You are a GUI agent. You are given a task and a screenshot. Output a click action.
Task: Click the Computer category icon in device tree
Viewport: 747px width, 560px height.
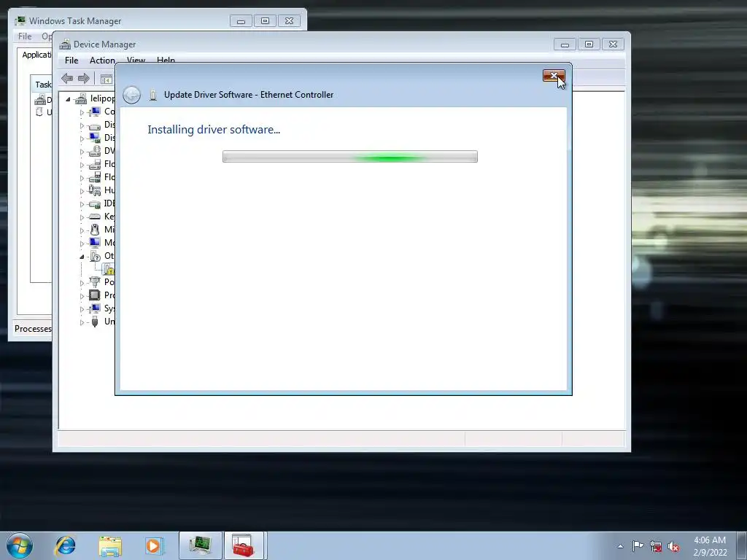[96, 112]
